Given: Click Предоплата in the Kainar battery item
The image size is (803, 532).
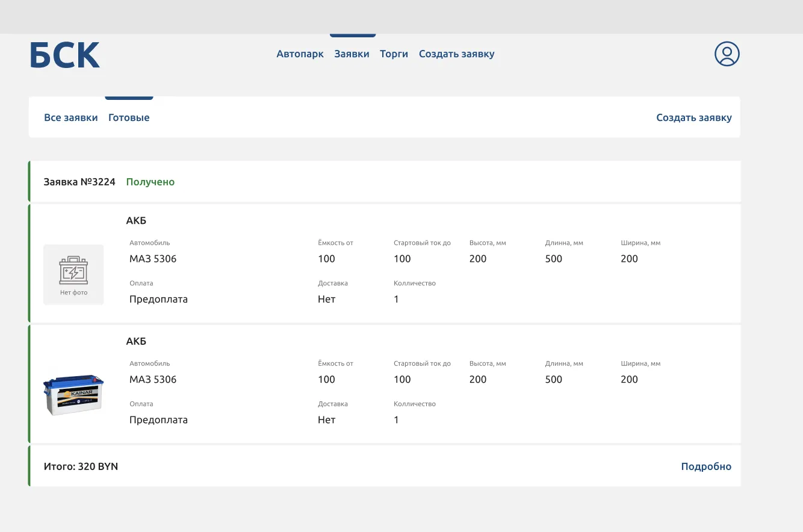Looking at the screenshot, I should click(x=158, y=420).
